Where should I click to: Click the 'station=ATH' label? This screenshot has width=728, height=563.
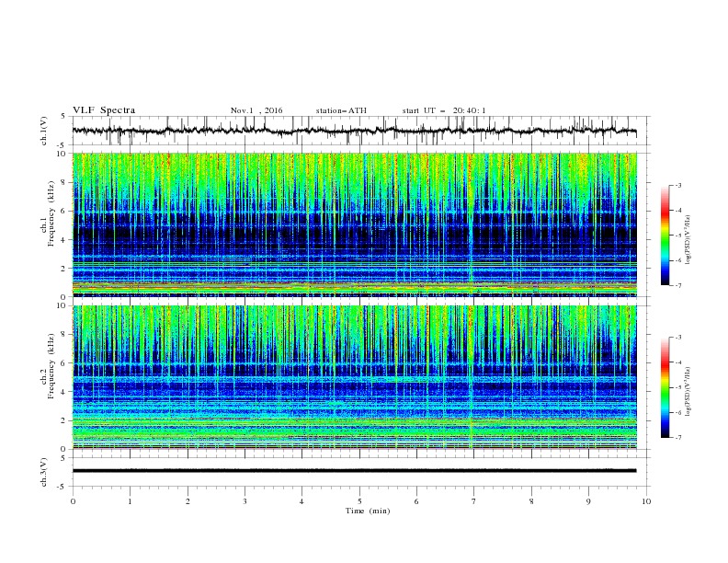point(341,110)
